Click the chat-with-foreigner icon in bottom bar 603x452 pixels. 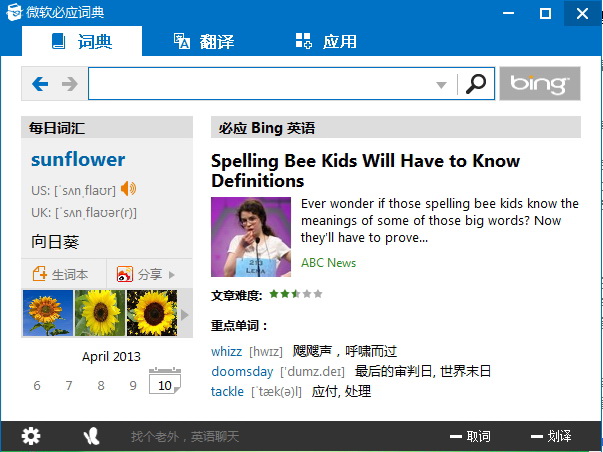coord(92,436)
